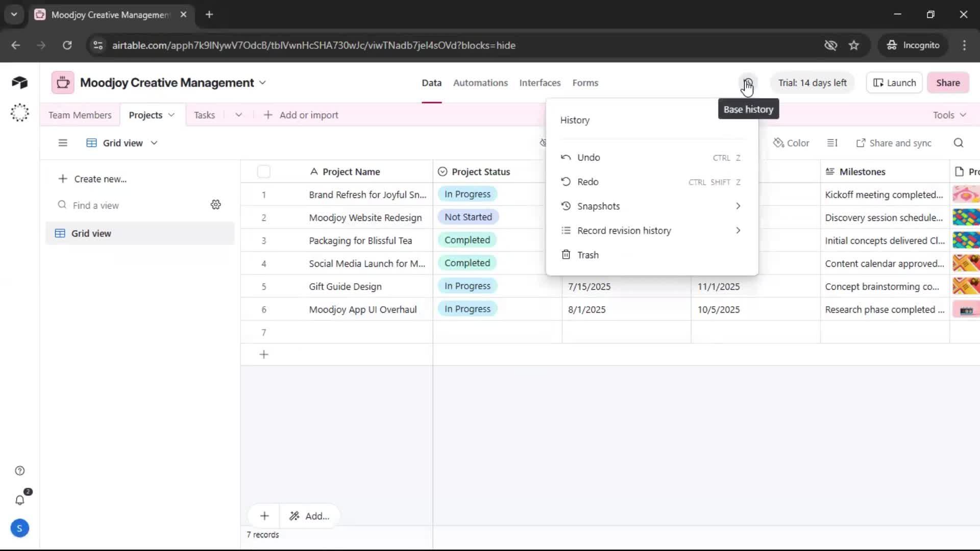Image resolution: width=980 pixels, height=551 pixels.
Task: Click the Moodjoy base coffee cup icon
Action: [63, 83]
